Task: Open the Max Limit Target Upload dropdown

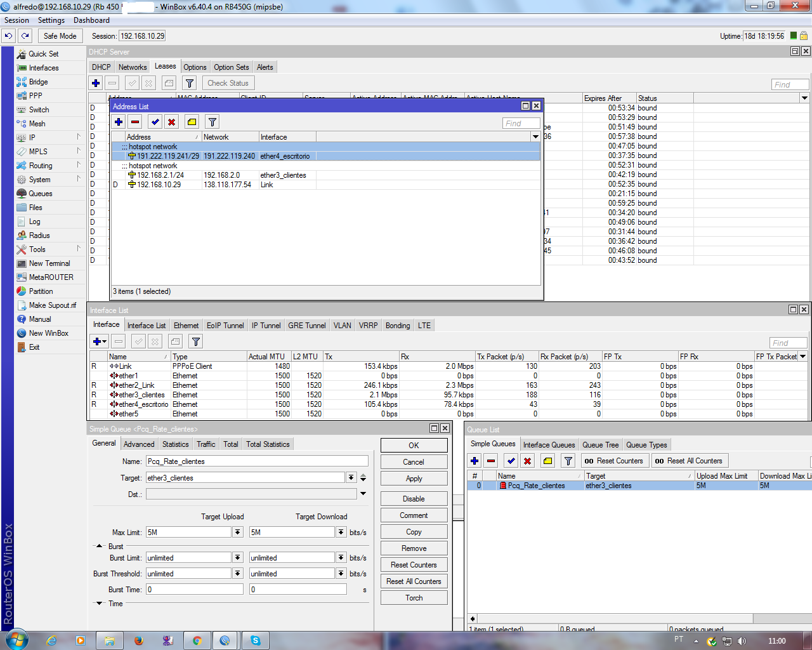Action: 238,533
